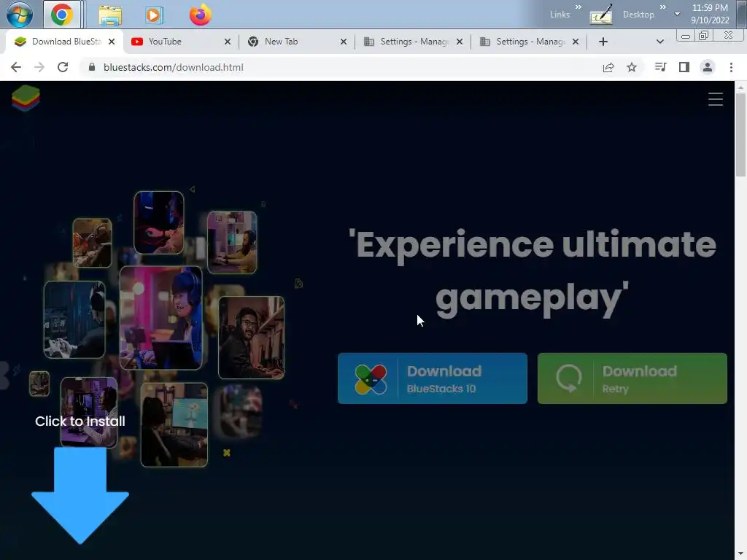The width and height of the screenshot is (747, 560).
Task: Go back to the previous page
Action: (x=16, y=67)
